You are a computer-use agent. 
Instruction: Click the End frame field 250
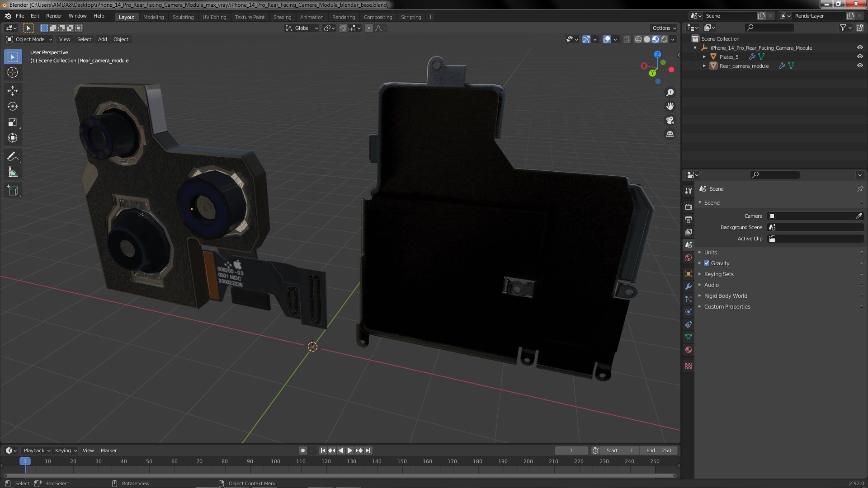point(659,450)
